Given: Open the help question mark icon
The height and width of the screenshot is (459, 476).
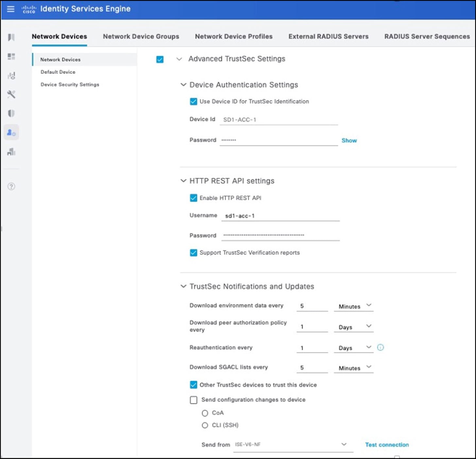Looking at the screenshot, I should [11, 186].
